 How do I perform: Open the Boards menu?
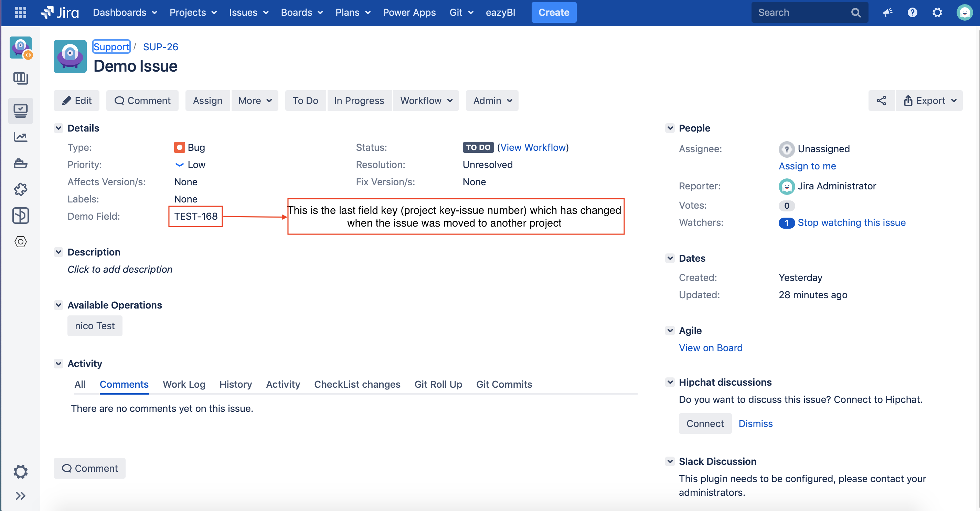[302, 12]
